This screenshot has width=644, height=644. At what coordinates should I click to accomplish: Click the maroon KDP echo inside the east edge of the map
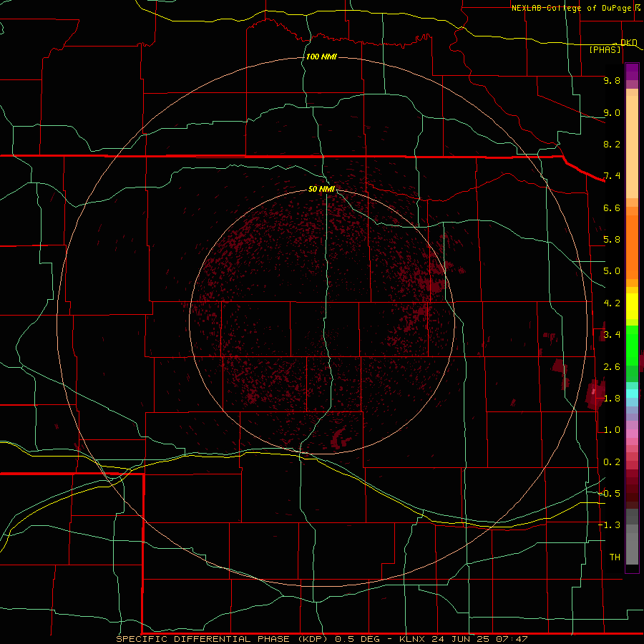coord(595,395)
